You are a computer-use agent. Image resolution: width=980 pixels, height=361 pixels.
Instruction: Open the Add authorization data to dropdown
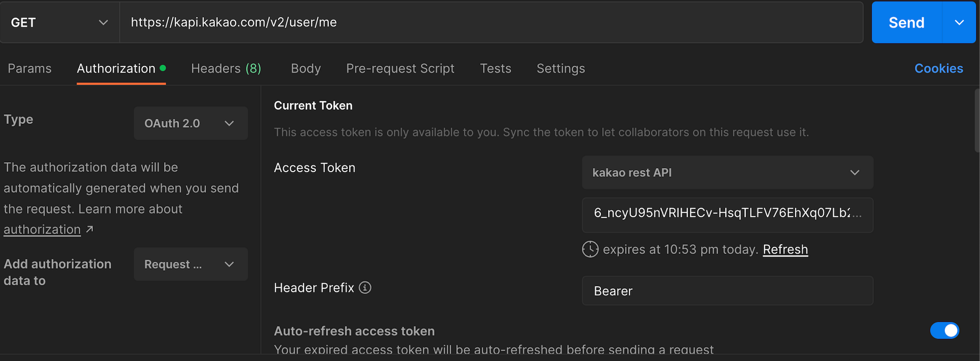(190, 264)
